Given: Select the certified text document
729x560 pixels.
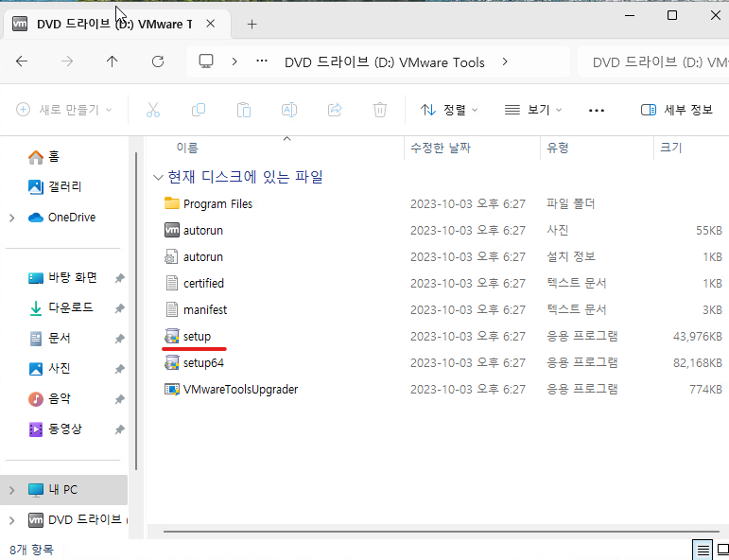Looking at the screenshot, I should pos(194,283).
